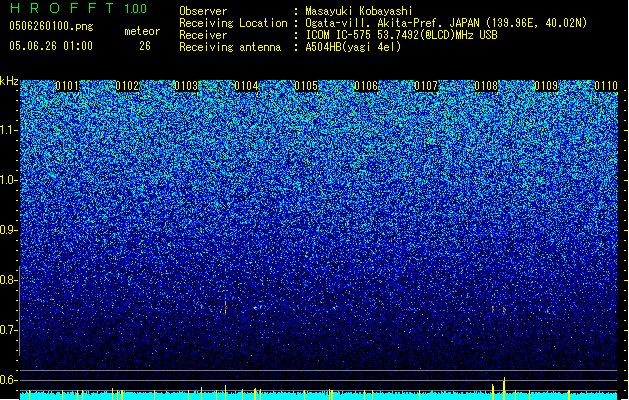The image size is (629, 400).
Task: Click time marker 0103
Action: click(187, 86)
